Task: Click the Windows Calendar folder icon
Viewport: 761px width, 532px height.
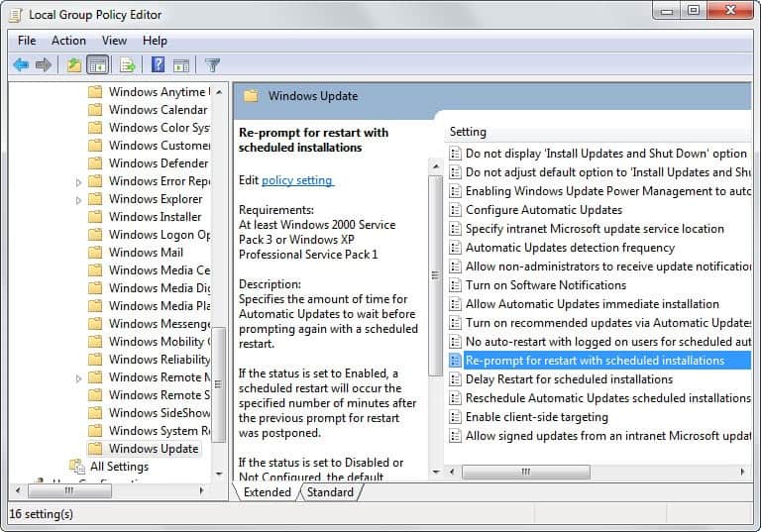Action: [x=95, y=110]
